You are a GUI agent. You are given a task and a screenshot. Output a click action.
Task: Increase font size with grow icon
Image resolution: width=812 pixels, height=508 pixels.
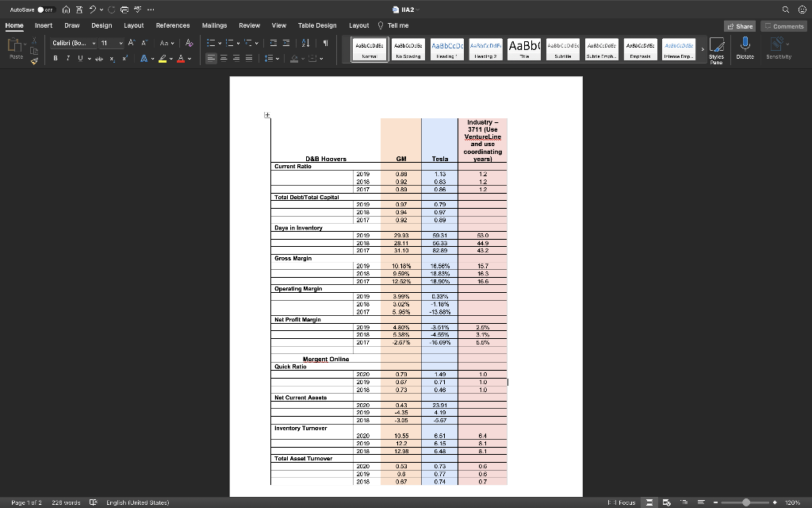click(x=132, y=43)
